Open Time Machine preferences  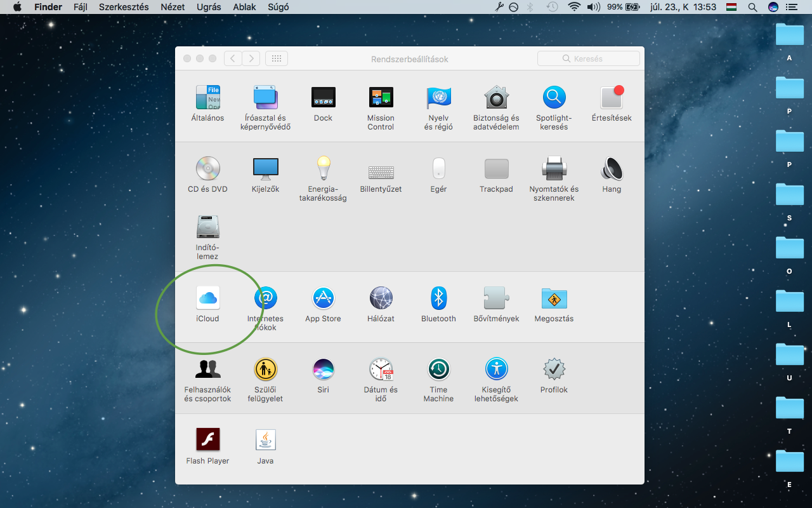coord(438,380)
